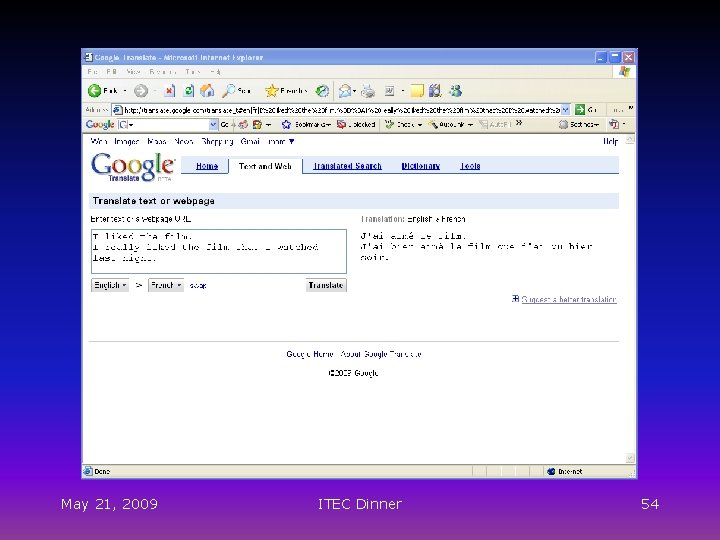Viewport: 720px width, 540px height.
Task: Click the About Google Translate footer link
Action: (381, 354)
